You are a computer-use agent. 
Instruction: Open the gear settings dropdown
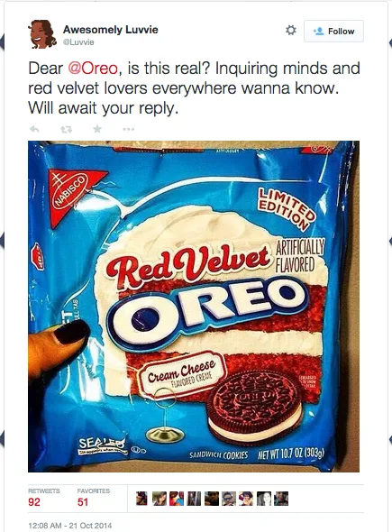click(x=290, y=31)
